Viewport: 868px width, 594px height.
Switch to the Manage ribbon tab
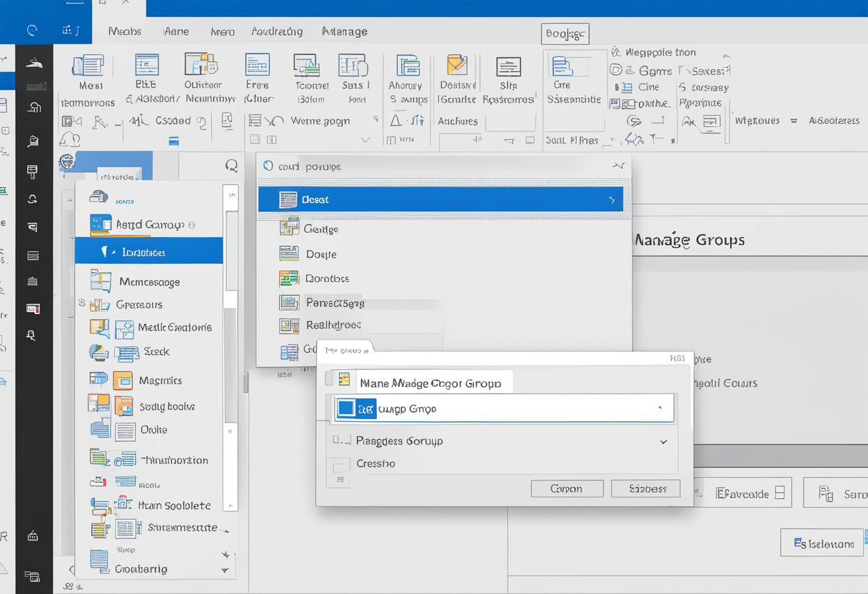click(x=345, y=31)
